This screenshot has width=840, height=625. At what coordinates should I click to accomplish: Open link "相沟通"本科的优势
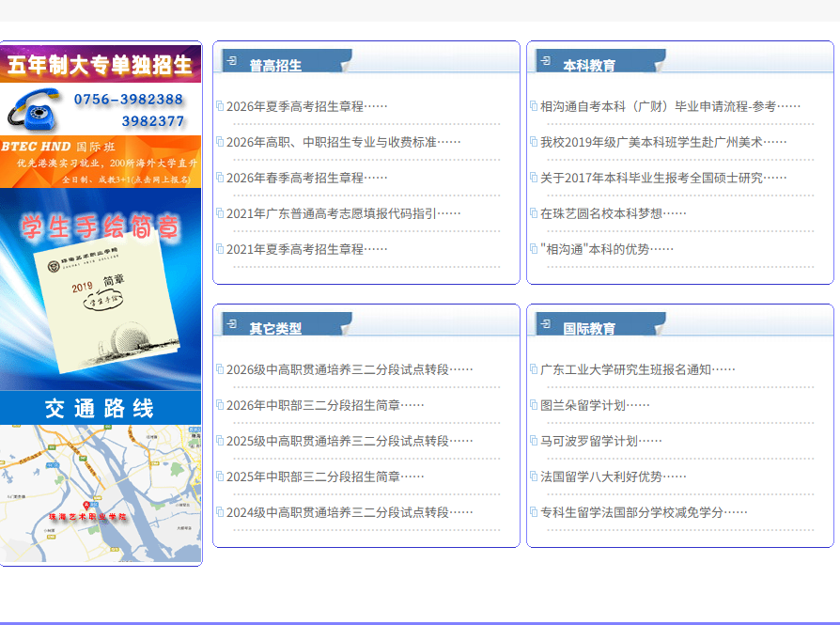point(606,249)
